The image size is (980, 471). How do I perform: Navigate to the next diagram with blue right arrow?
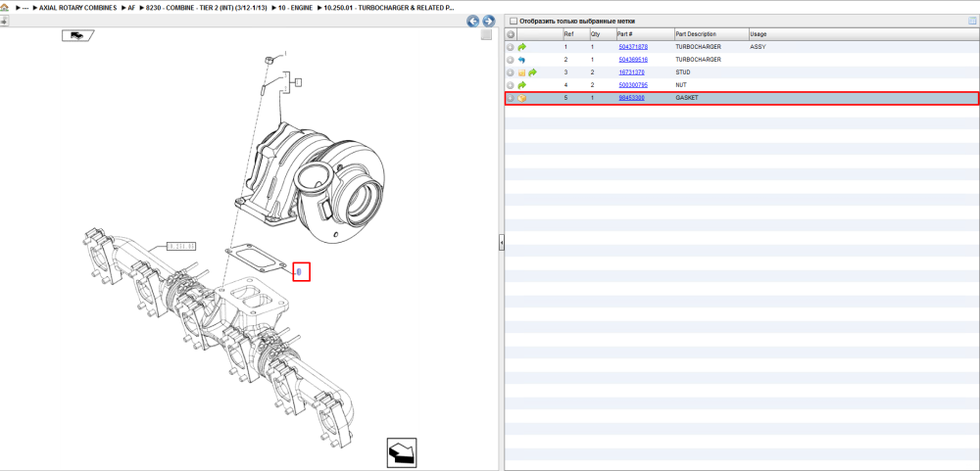point(488,22)
